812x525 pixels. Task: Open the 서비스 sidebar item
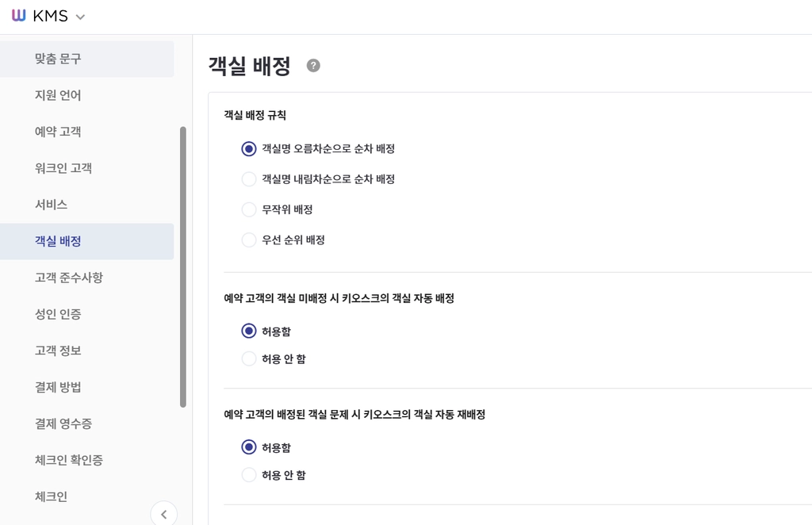tap(87, 205)
